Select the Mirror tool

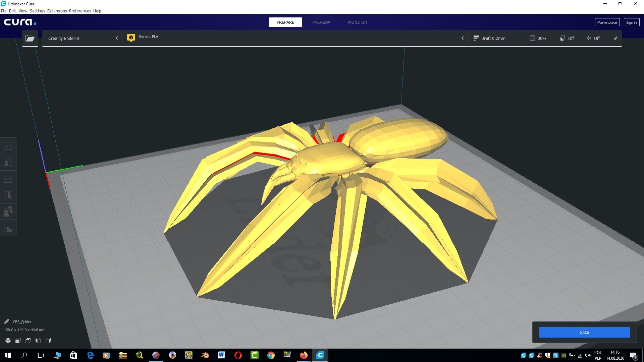[x=8, y=195]
